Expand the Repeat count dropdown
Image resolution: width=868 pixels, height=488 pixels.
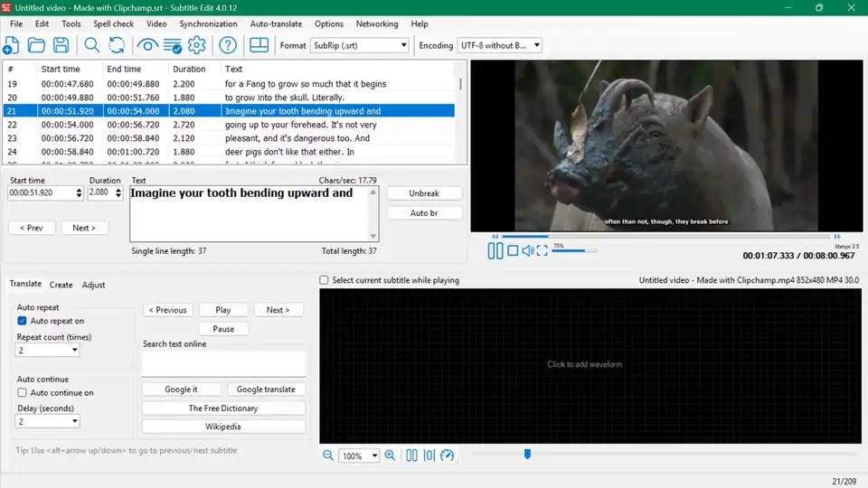click(x=48, y=351)
